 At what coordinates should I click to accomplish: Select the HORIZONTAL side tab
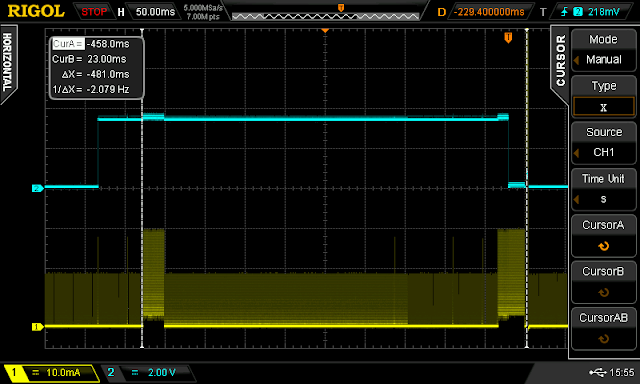[7, 62]
